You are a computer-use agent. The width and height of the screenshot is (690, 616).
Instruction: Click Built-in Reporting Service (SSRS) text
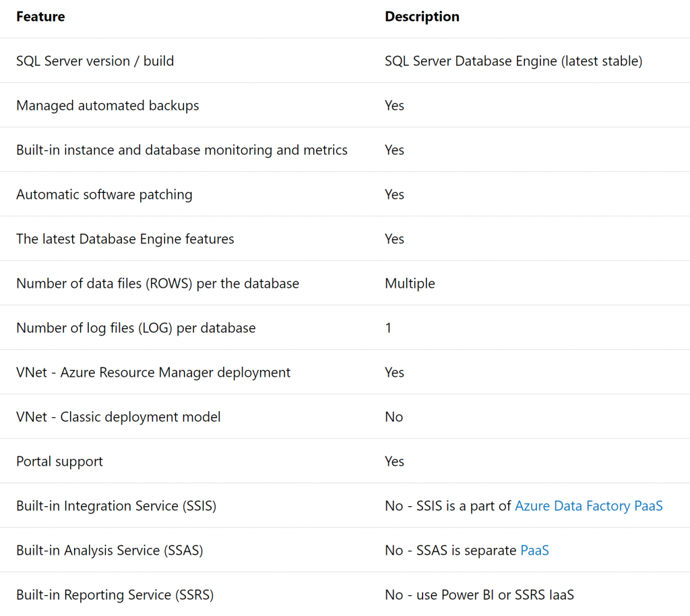click(x=115, y=594)
